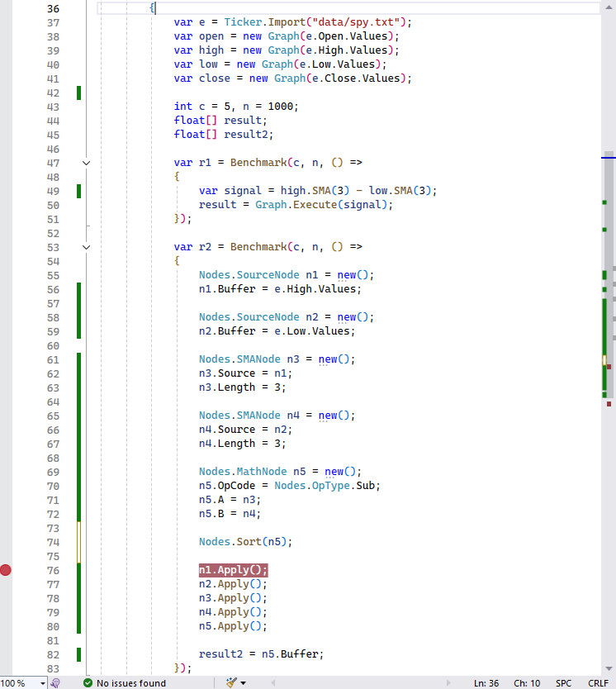Click Nodes.SMANode n4 declaration
Viewport: 616px width, 689px height.
click(x=277, y=416)
